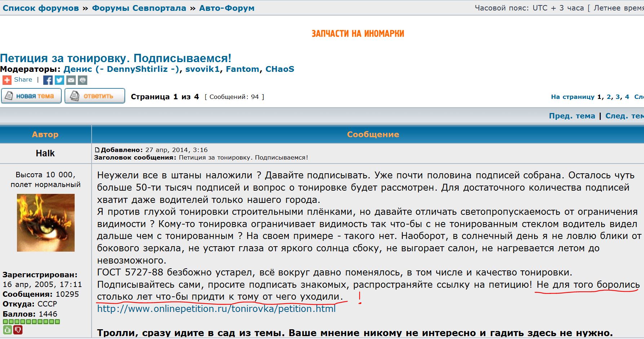
Task: Go to page 2 of the thread
Action: [x=609, y=97]
